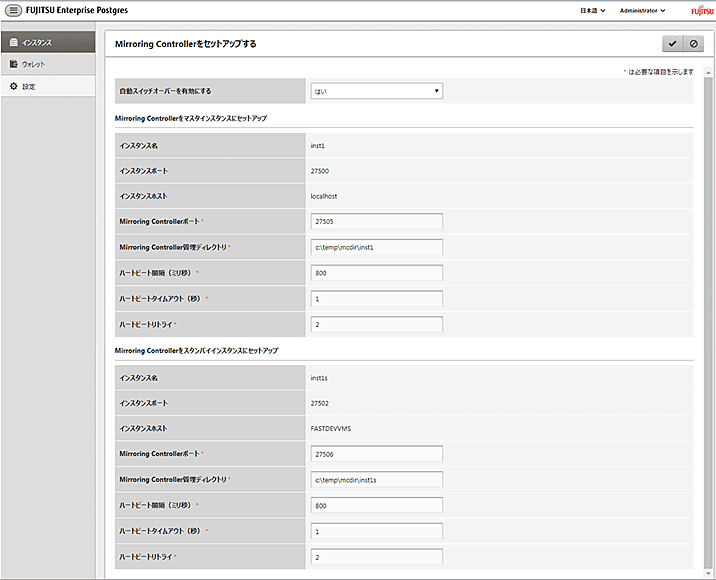The image size is (716, 580).
Task: Click the 自動スイッチオーバーを有効にする label
Action: coord(165,91)
